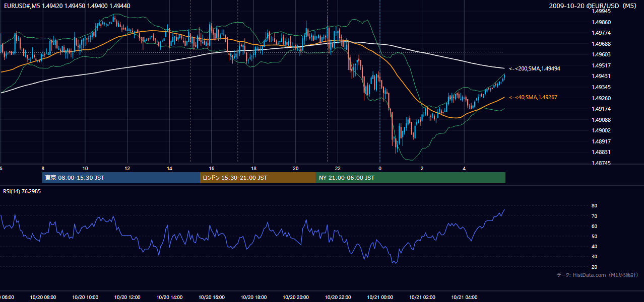Click price axis label 1.48917
Viewport: 644px width, 302px height.
(602, 142)
